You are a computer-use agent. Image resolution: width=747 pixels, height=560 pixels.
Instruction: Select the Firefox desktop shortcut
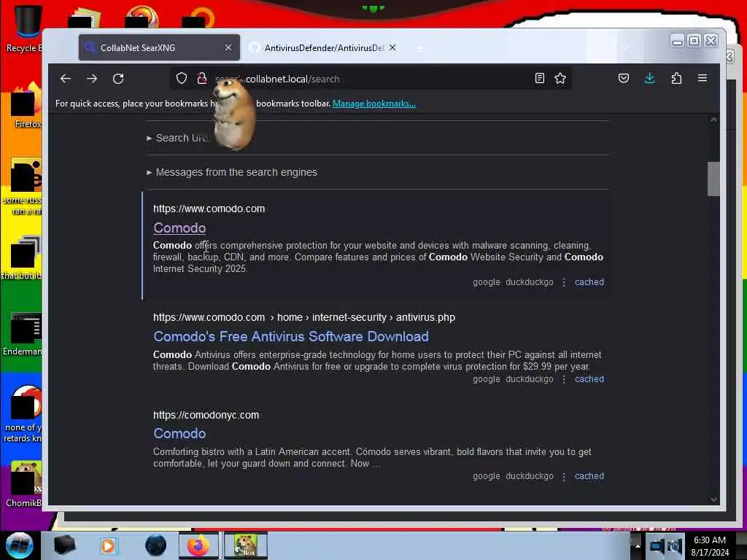coord(26,105)
